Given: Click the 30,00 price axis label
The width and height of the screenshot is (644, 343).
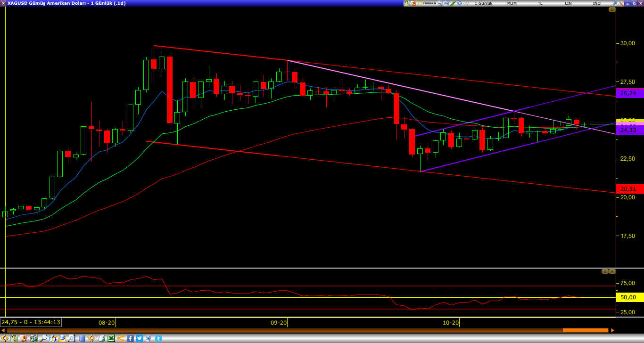Looking at the screenshot, I should 627,43.
